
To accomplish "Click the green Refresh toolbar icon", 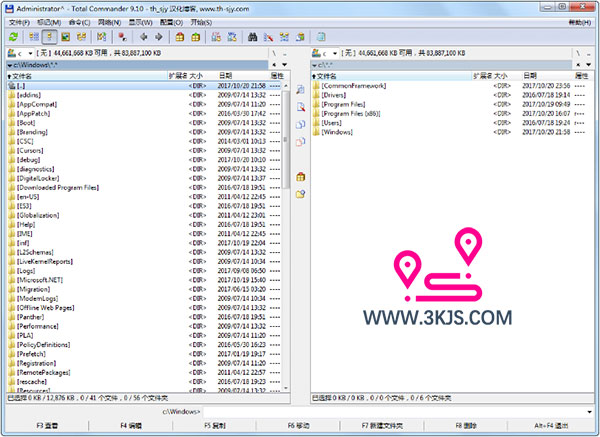I will [13, 37].
